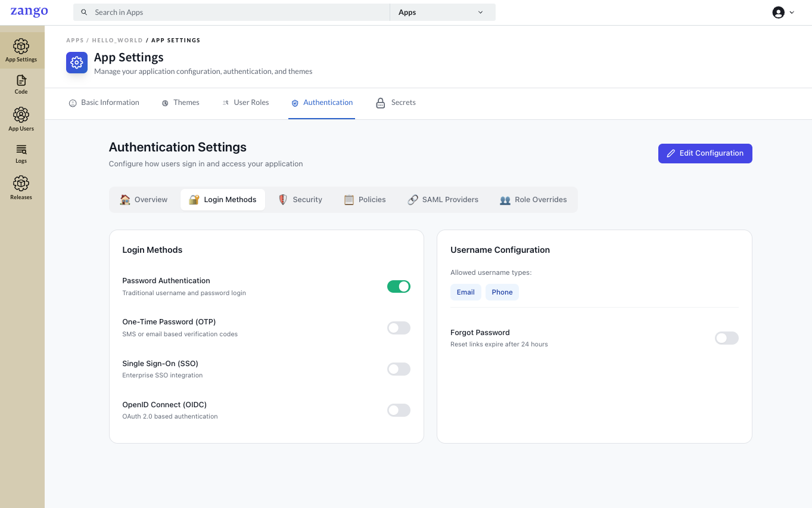The height and width of the screenshot is (508, 812).
Task: Open the Code section in sidebar
Action: click(x=21, y=84)
